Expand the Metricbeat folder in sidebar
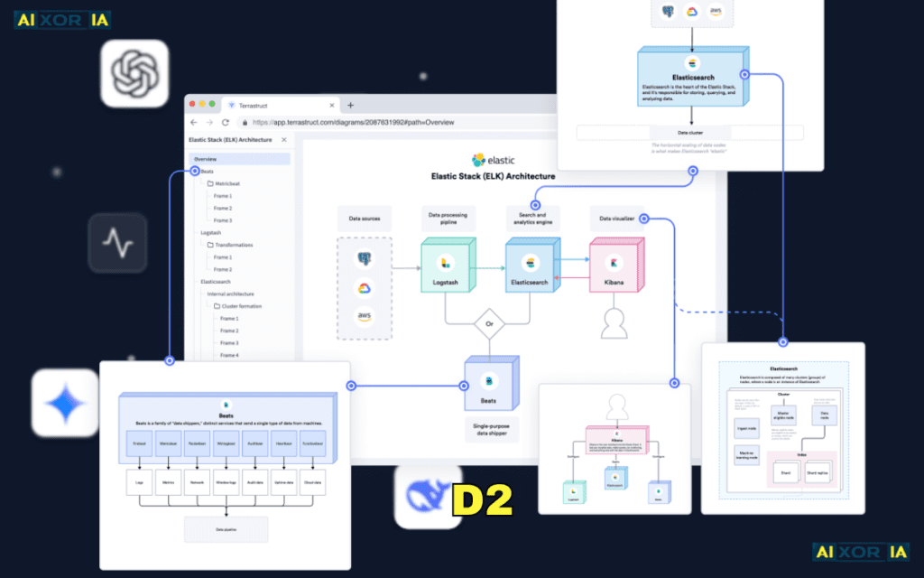This screenshot has height=578, width=924. click(x=209, y=183)
